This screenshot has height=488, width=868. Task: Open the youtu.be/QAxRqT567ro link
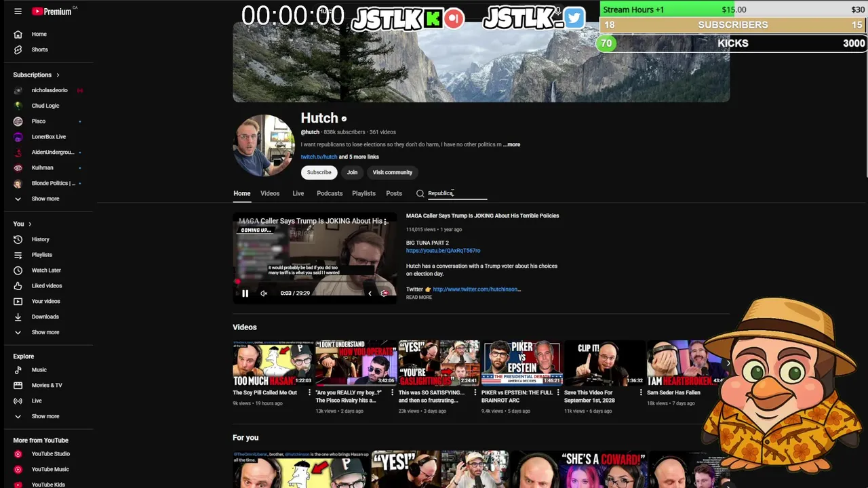click(443, 251)
